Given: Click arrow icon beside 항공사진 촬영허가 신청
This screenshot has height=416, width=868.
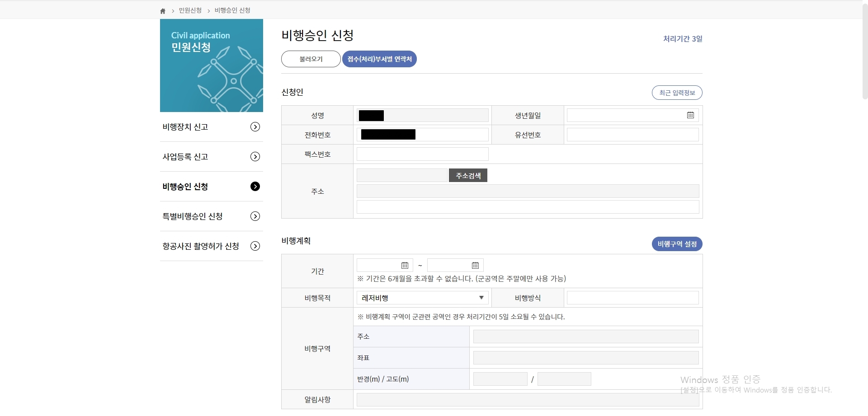Looking at the screenshot, I should (255, 246).
